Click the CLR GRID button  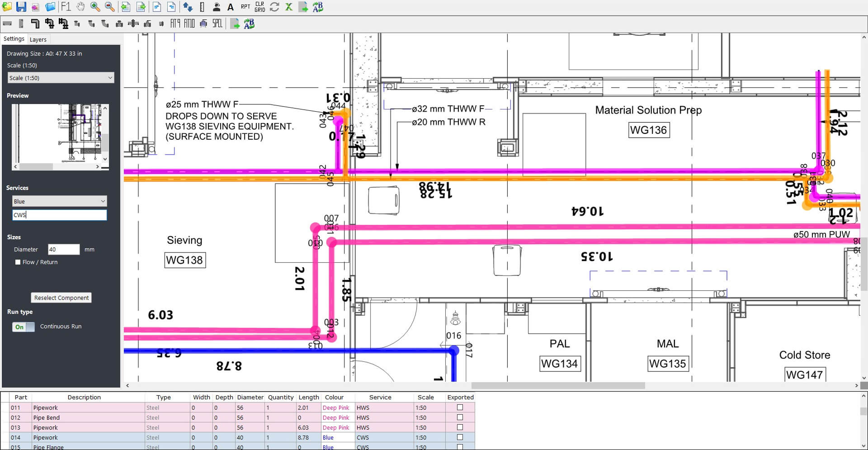pos(260,7)
